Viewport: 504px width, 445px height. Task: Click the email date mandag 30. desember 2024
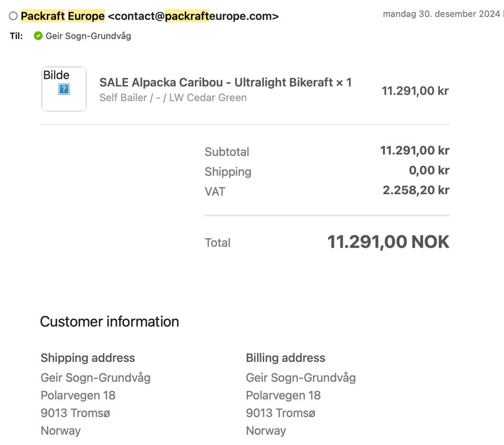[x=441, y=14]
